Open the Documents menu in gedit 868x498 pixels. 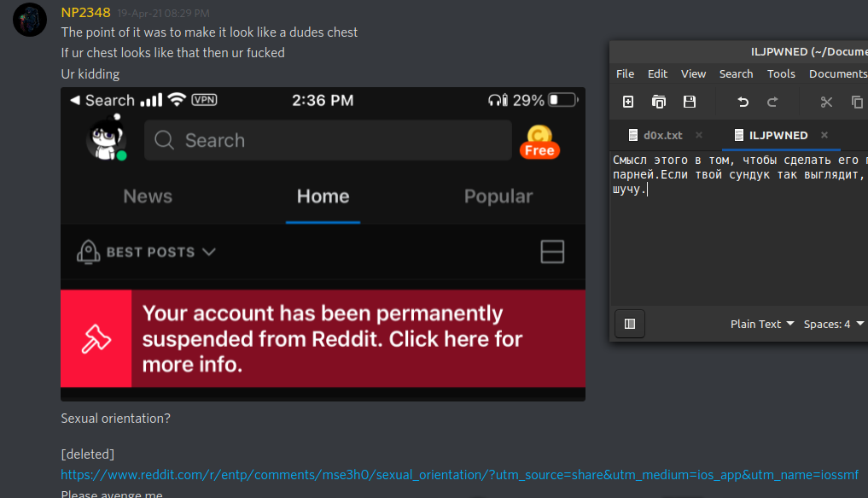pos(838,73)
